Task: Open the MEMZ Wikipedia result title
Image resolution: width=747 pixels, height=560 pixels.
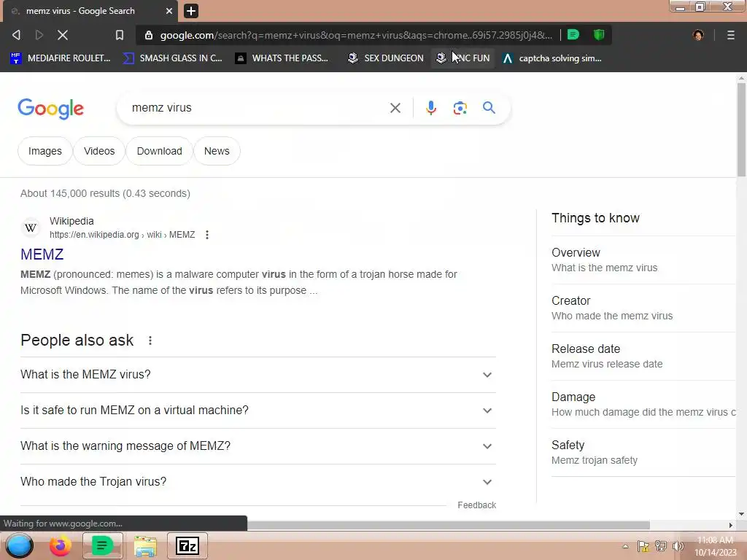Action: click(42, 254)
